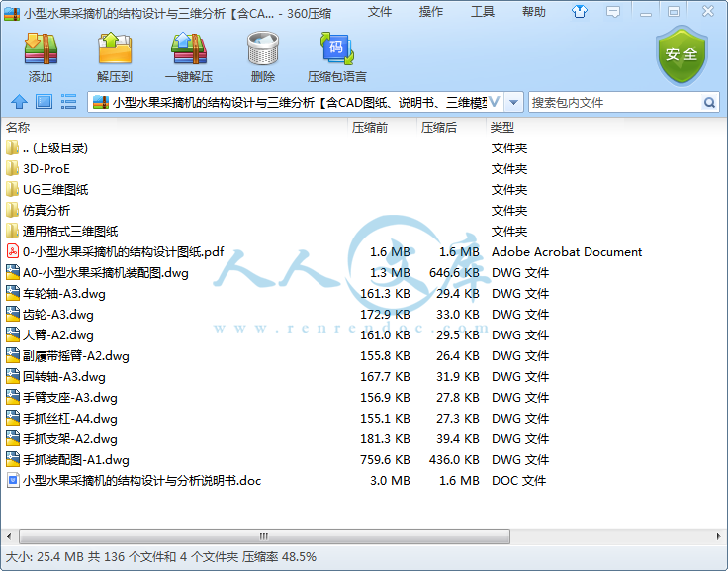
Task: Click the 压缩包语言 (Archive language) icon
Action: [337, 48]
